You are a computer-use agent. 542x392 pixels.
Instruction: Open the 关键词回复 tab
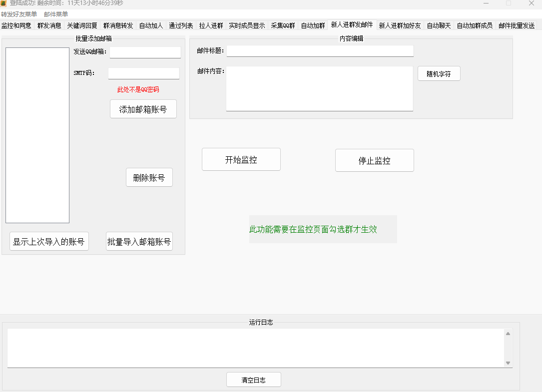pos(81,25)
